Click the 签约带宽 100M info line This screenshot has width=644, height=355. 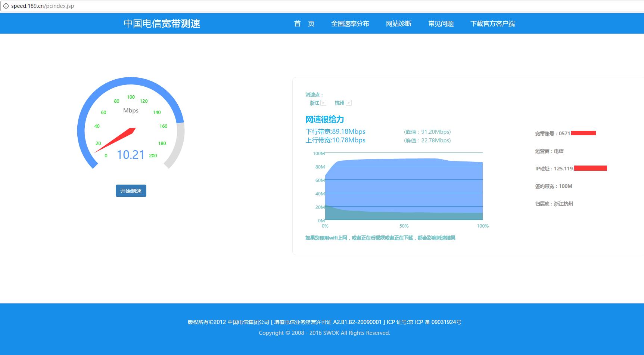point(553,186)
